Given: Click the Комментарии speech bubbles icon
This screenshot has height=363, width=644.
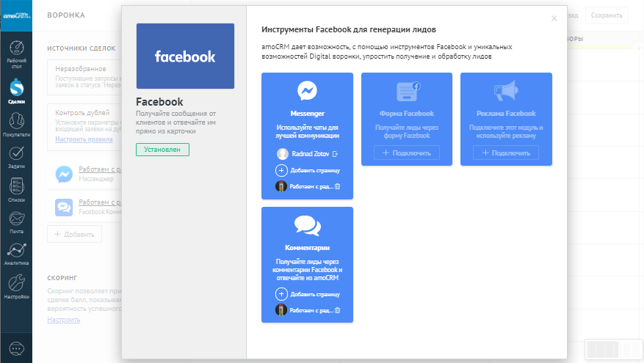Looking at the screenshot, I should [307, 226].
